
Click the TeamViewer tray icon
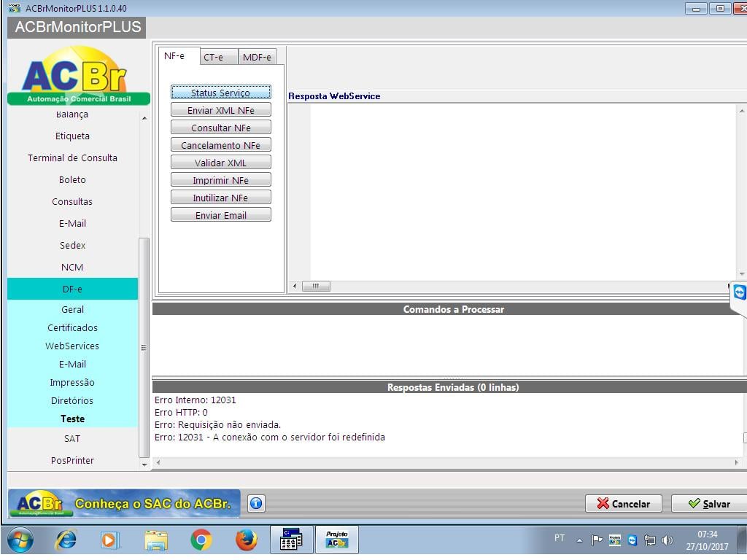click(632, 540)
